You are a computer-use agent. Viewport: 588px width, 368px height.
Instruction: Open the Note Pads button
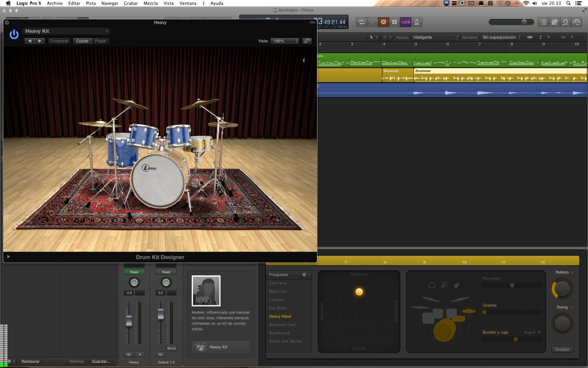tap(554, 22)
